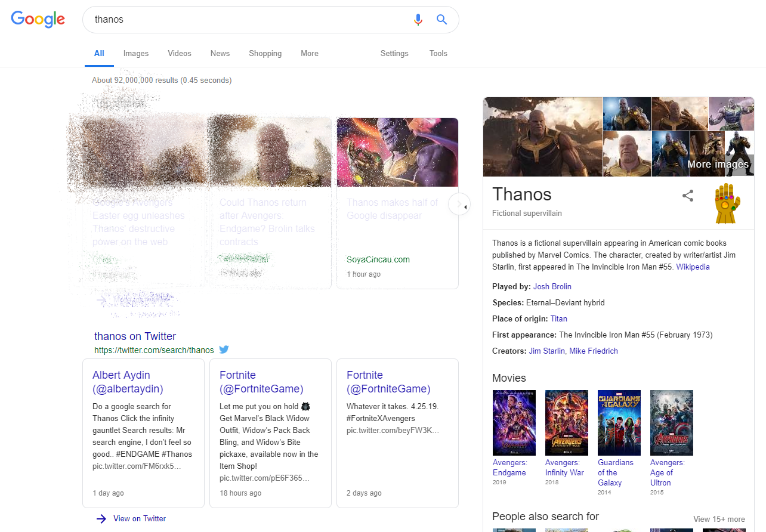Open the Josh Brolin link

[552, 287]
